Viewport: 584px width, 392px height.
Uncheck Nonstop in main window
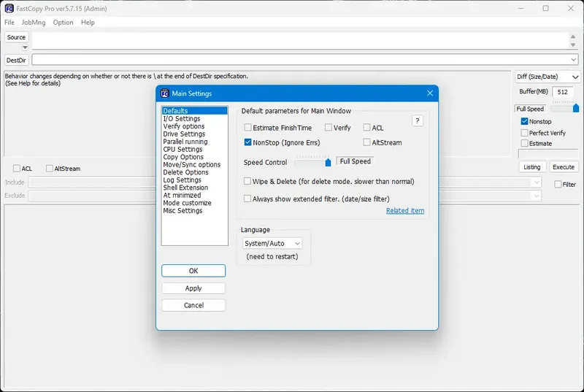coord(524,121)
